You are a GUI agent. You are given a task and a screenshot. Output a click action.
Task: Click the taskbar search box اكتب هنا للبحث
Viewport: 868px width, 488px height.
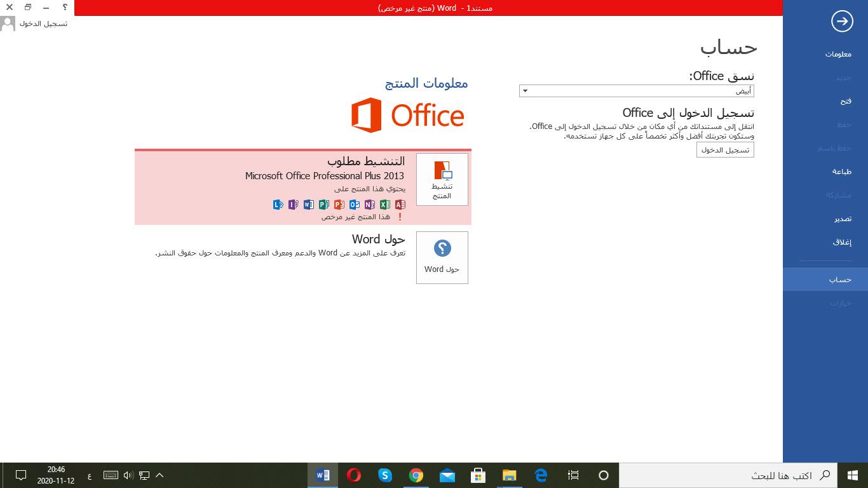click(728, 475)
